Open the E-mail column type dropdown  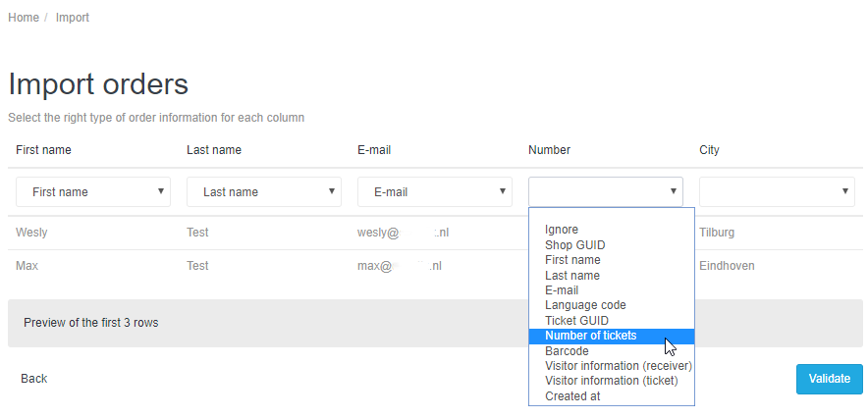pyautogui.click(x=435, y=192)
